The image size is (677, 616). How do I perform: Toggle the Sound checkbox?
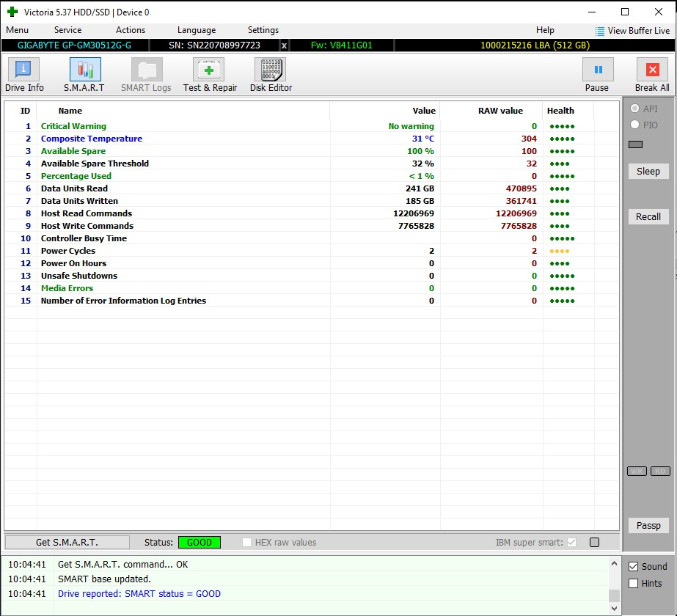point(634,567)
